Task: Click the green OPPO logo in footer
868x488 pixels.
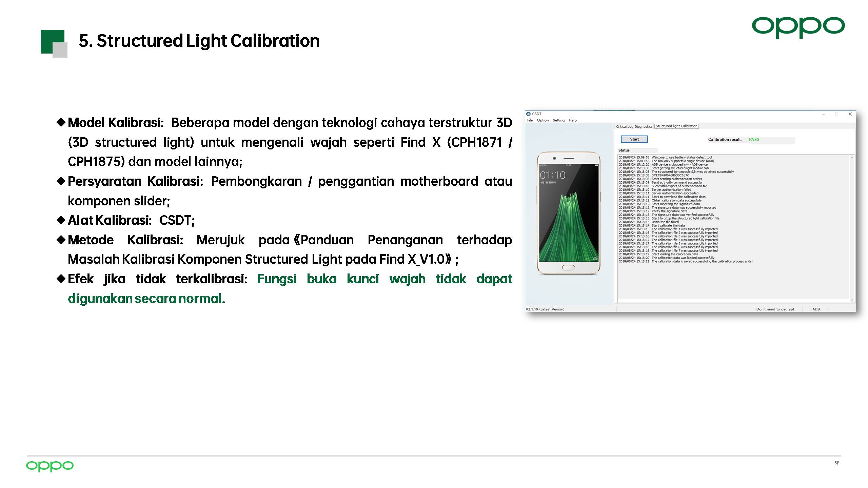Action: tap(50, 466)
